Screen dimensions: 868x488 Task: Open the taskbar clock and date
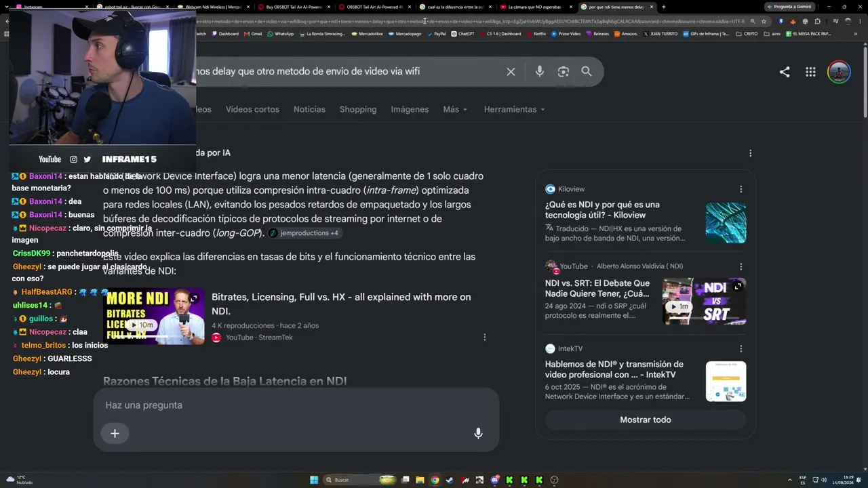coord(844,480)
